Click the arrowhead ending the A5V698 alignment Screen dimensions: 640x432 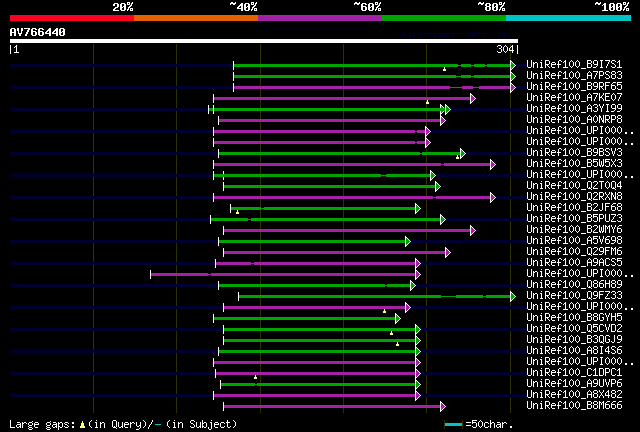[x=408, y=242]
